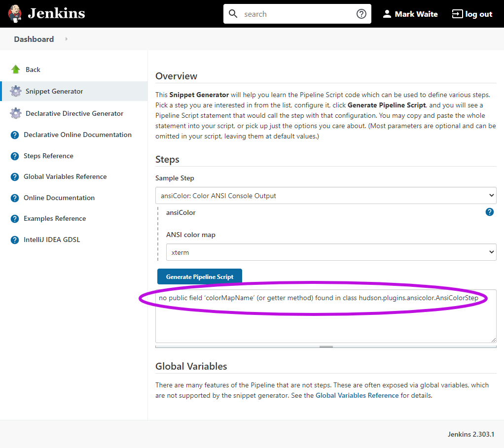This screenshot has height=448, width=504.
Task: Click Global Variables Reference sidebar icon
Action: pos(15,177)
